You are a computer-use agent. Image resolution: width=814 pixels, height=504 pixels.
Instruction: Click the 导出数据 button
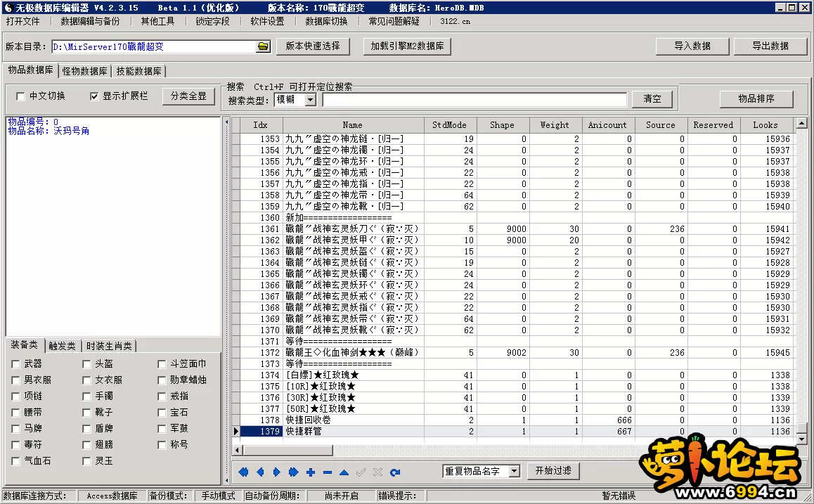770,46
